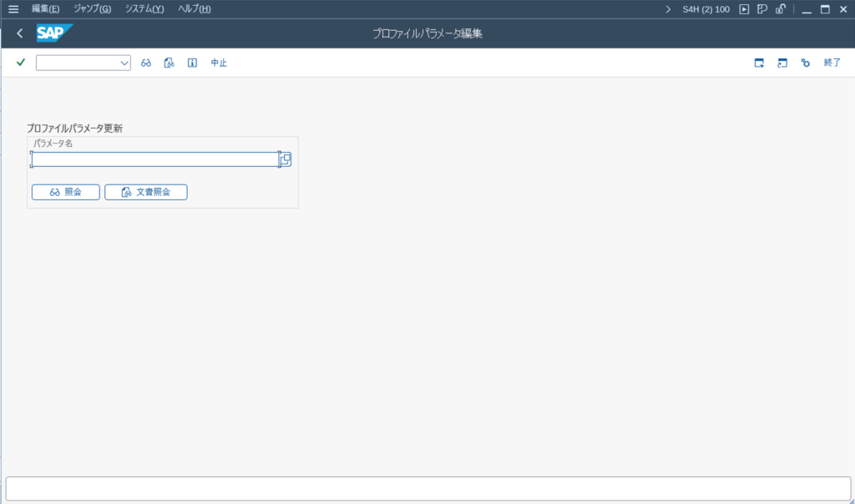Image resolution: width=855 pixels, height=504 pixels.
Task: Click 終了 to exit the screen
Action: (832, 62)
